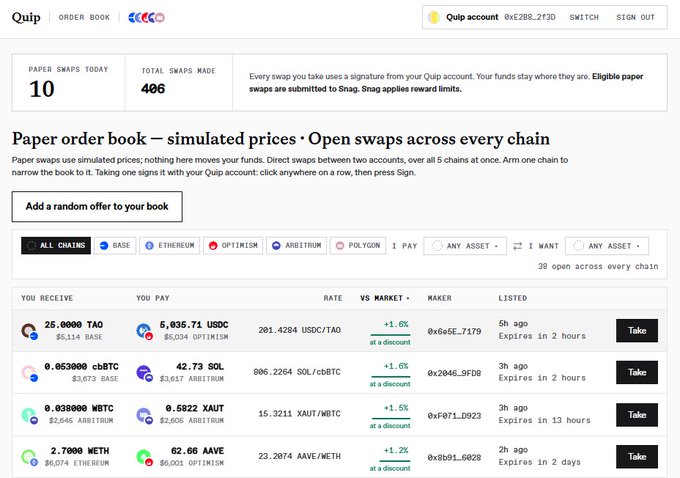
Task: Click the Optimism icon in OPTIMISM chip
Action: coord(213,246)
